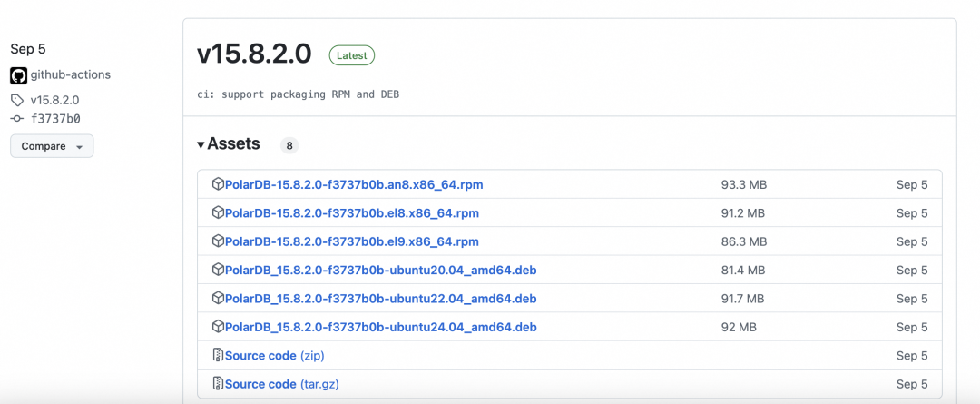Open the Compare dropdown
The height and width of the screenshot is (404, 980).
coord(52,146)
